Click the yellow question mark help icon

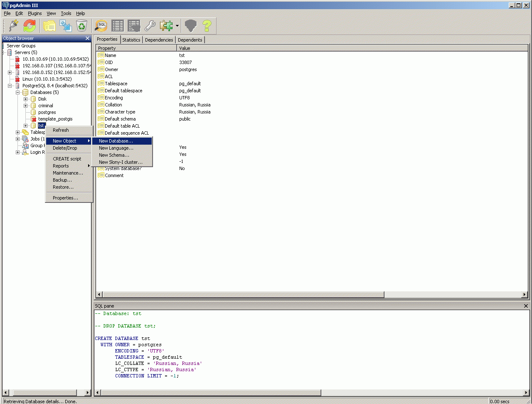point(207,26)
